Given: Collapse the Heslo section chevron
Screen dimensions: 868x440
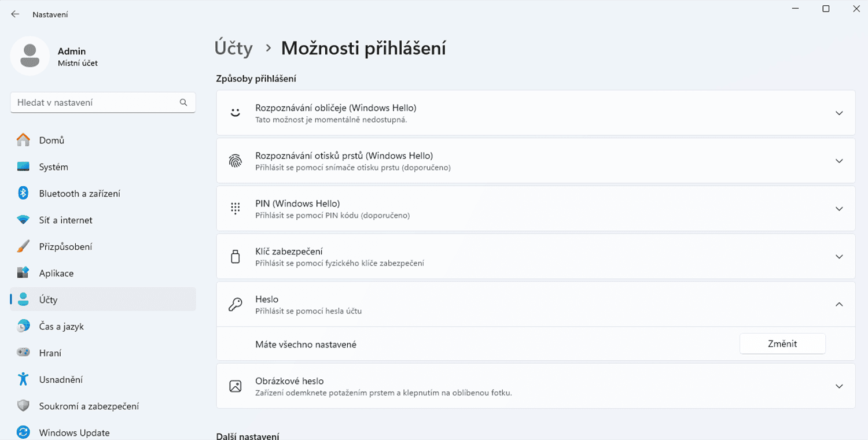Looking at the screenshot, I should coord(839,305).
